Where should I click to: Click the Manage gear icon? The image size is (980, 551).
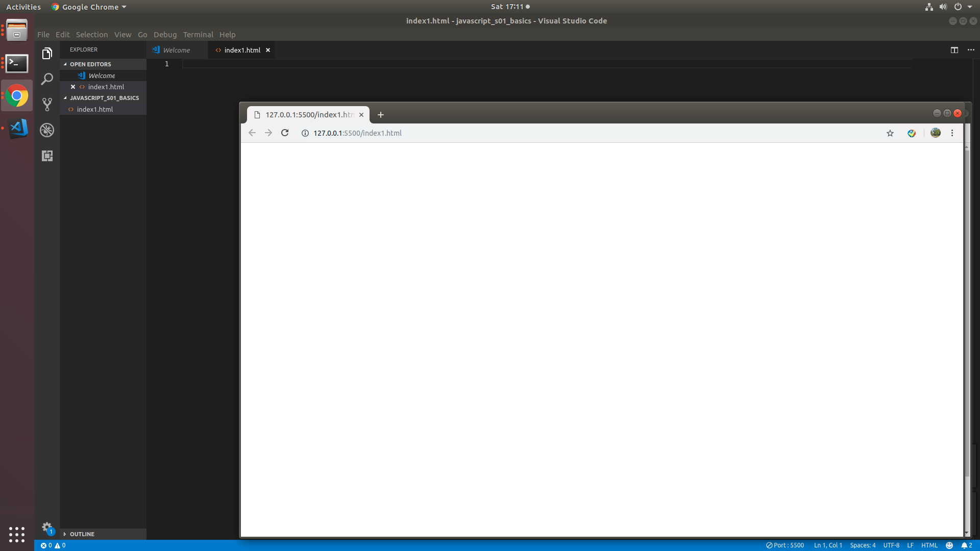pyautogui.click(x=47, y=527)
